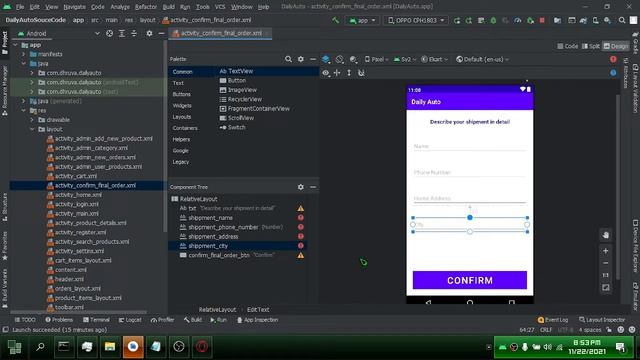Open the VCS menu
640x360 pixels.
(x=220, y=7)
